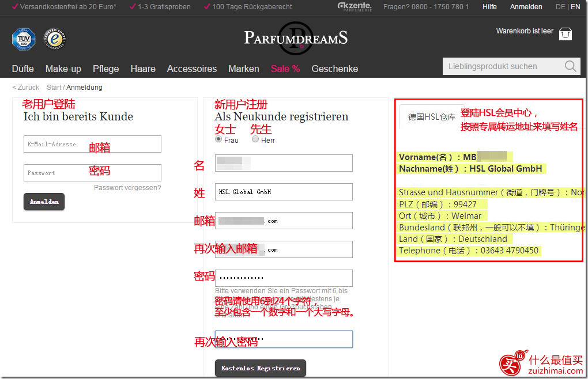Click the TÜV SÜD certification badge
588x379 pixels.
click(x=24, y=39)
